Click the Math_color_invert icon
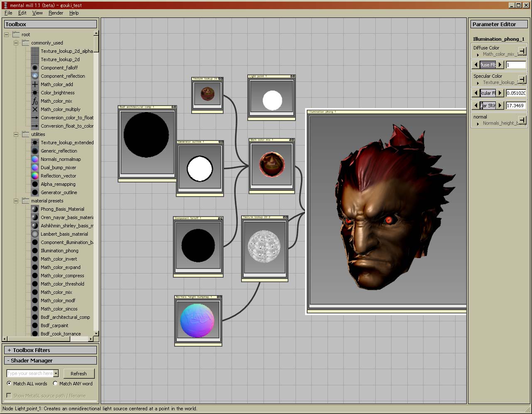The height and width of the screenshot is (414, 532). coord(35,259)
